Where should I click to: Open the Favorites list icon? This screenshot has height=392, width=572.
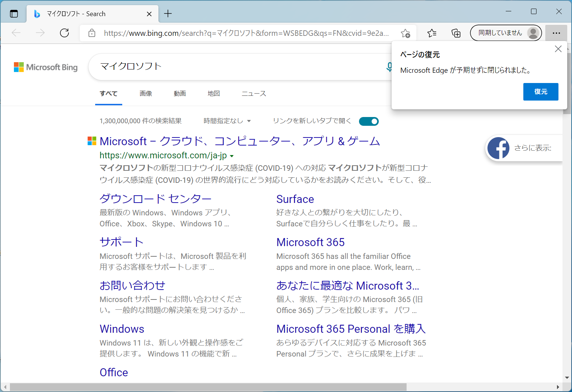[x=432, y=33]
